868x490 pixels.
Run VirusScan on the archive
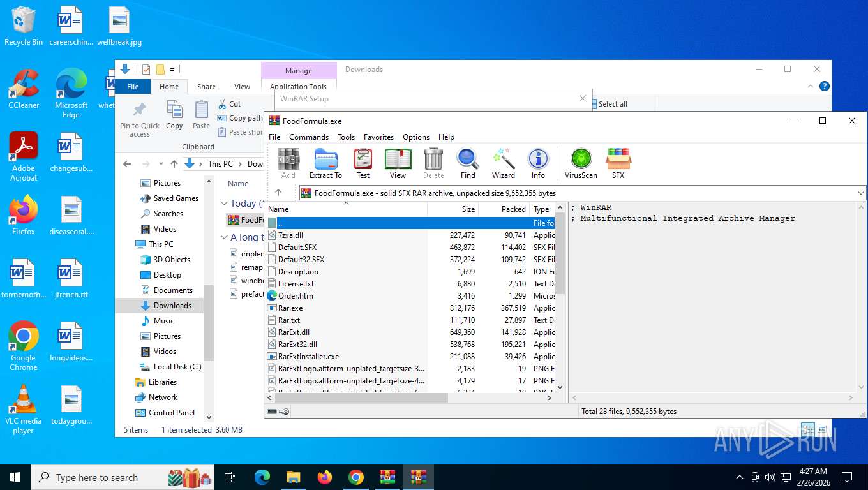pos(581,163)
